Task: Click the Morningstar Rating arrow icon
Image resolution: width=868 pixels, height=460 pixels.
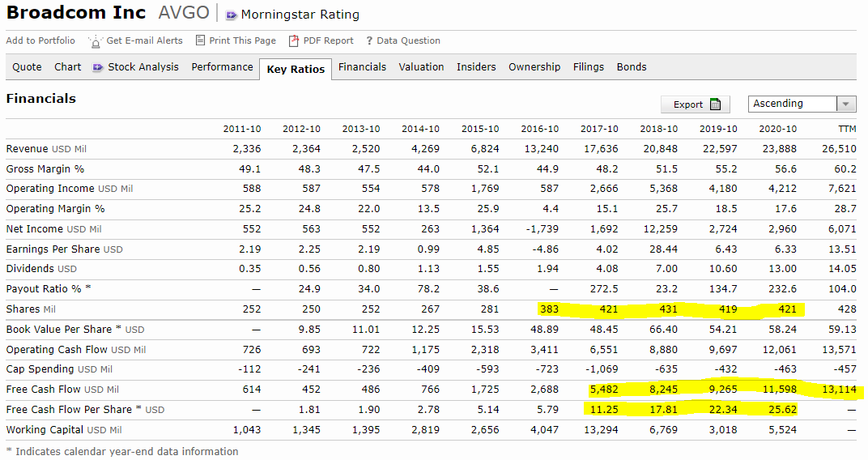Action: pos(232,15)
